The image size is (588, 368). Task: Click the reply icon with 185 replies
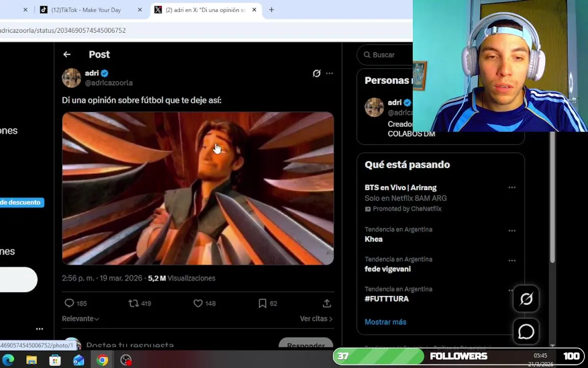[69, 303]
